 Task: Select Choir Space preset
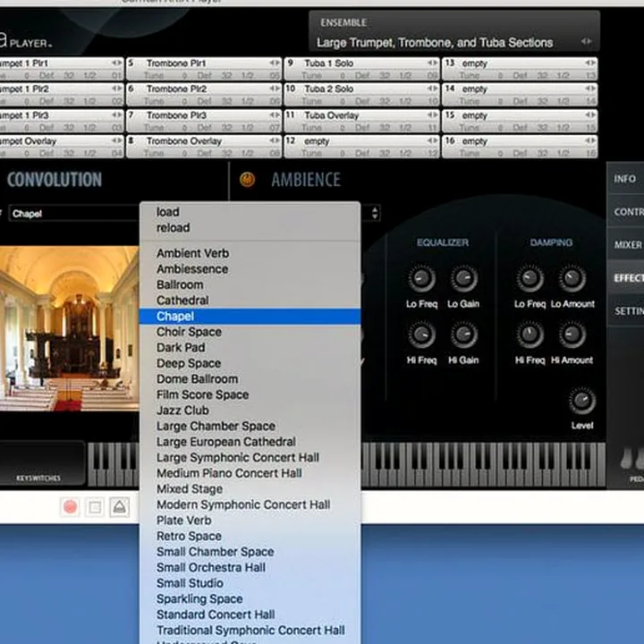[250, 332]
